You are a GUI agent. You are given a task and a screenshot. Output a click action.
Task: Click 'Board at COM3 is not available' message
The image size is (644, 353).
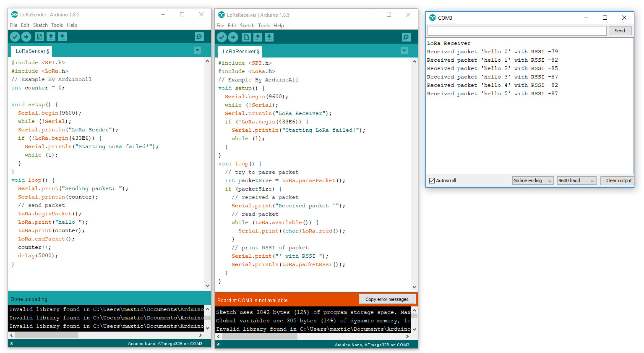point(252,301)
